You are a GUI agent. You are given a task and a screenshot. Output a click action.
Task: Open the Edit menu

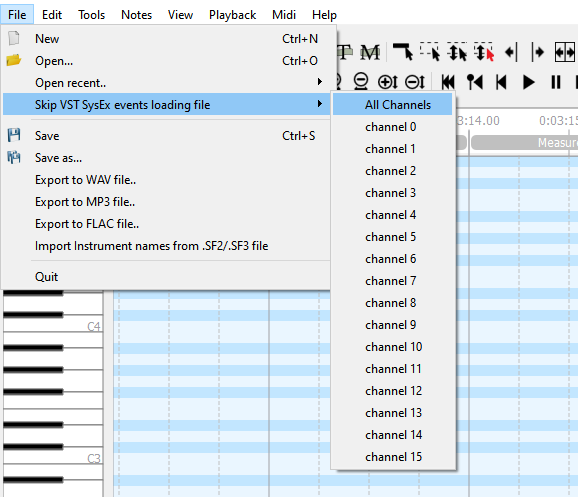tap(52, 15)
